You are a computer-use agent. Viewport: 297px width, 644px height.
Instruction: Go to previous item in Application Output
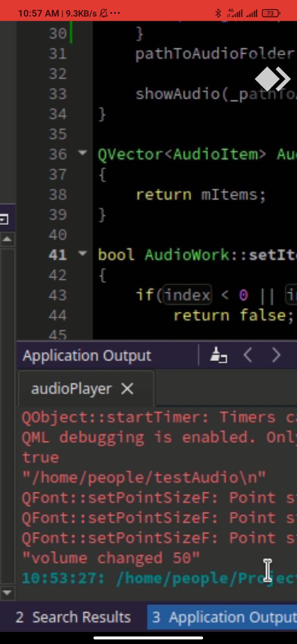coord(247,355)
